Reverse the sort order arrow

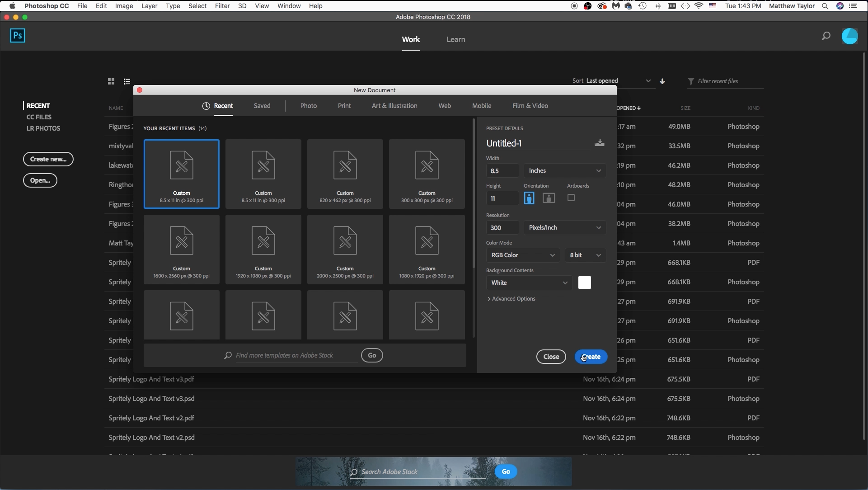tap(662, 81)
